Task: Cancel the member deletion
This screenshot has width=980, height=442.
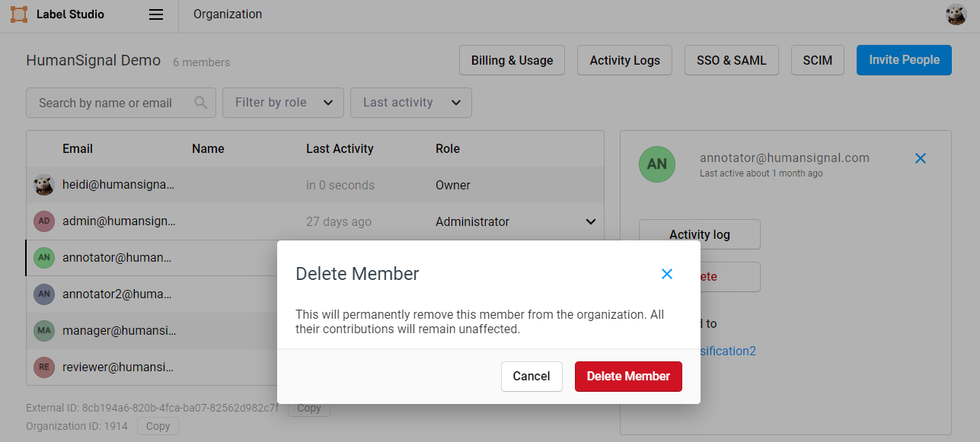Action: [x=531, y=376]
